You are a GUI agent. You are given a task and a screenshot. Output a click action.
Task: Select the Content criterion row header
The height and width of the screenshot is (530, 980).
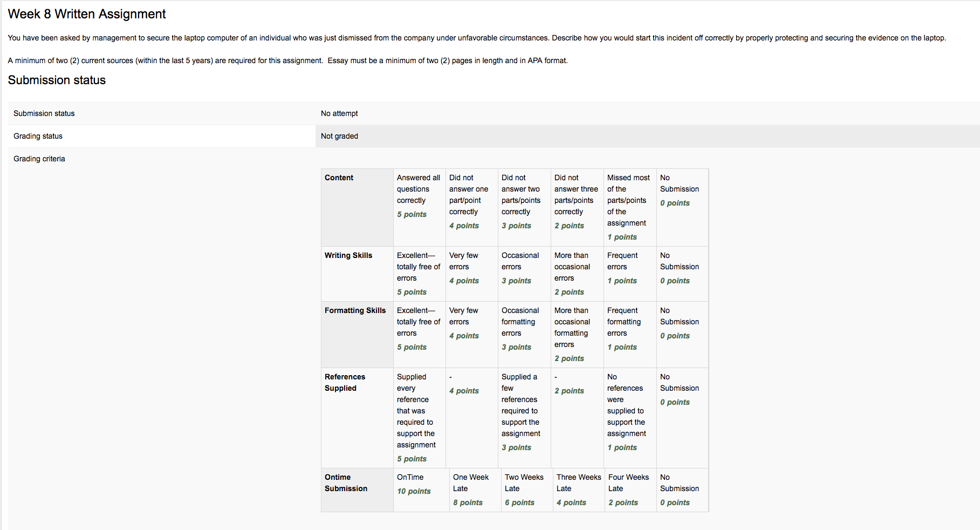coord(357,208)
